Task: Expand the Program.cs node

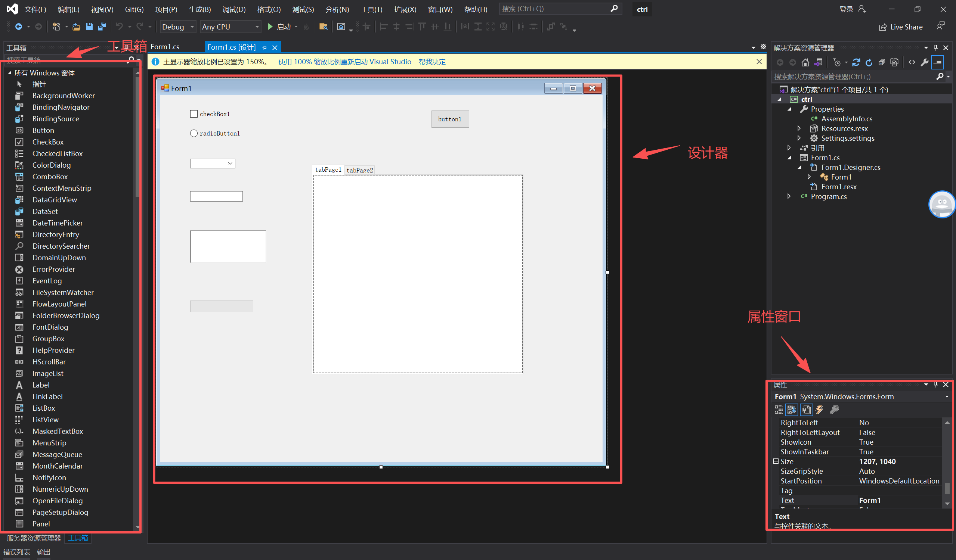Action: (x=789, y=196)
